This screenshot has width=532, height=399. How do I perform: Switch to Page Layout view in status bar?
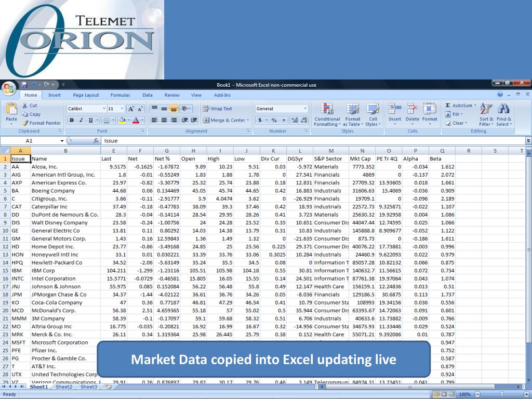[x=444, y=394]
